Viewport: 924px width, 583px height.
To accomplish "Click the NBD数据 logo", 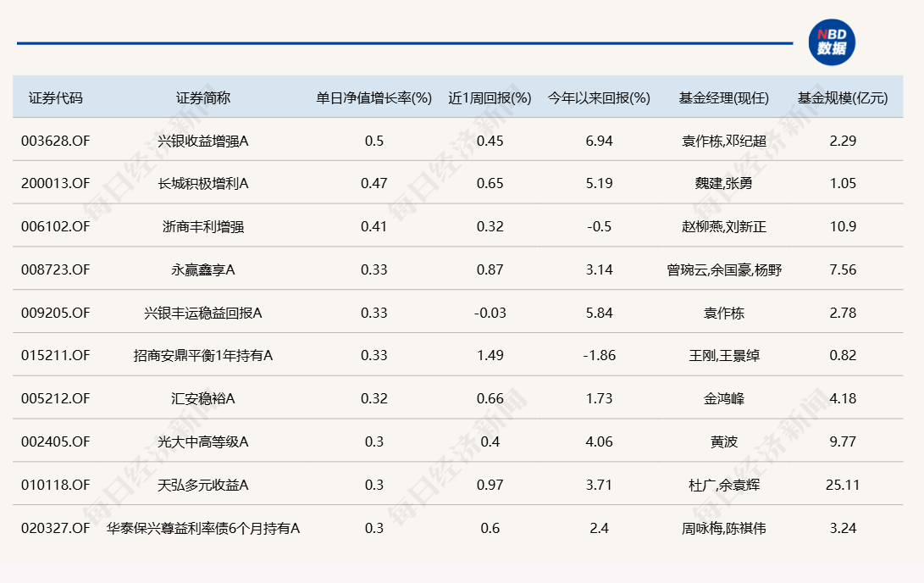I will pyautogui.click(x=831, y=42).
